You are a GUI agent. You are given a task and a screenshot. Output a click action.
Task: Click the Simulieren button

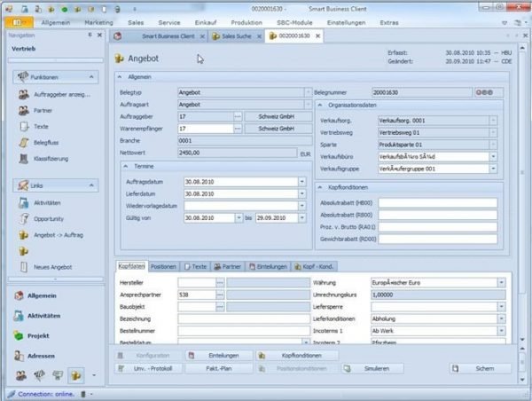coord(372,368)
